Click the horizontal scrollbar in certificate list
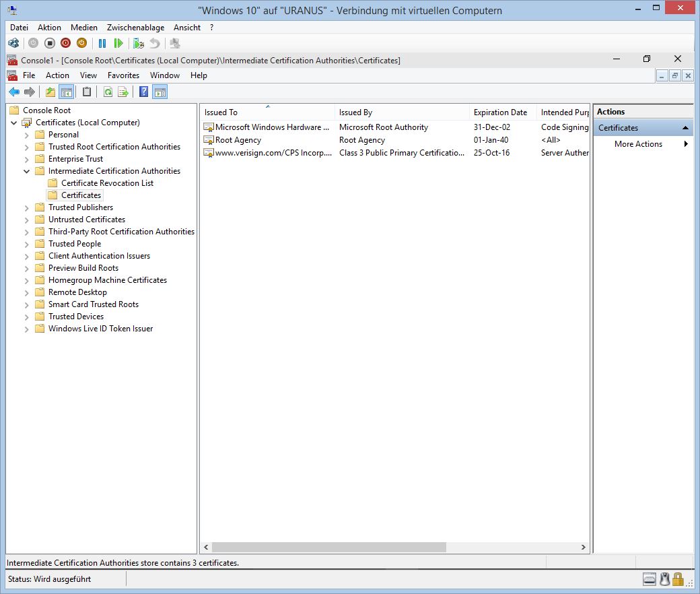700x594 pixels. pos(328,548)
